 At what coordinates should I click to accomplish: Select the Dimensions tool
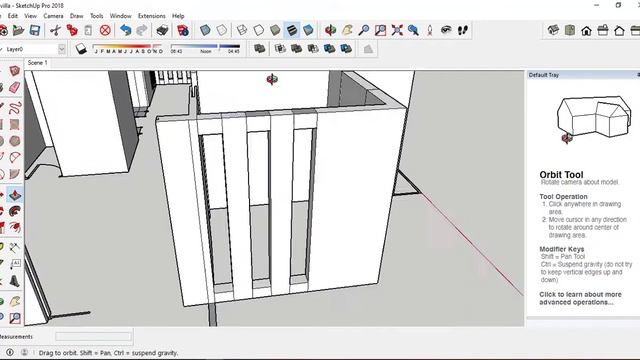(x=15, y=248)
